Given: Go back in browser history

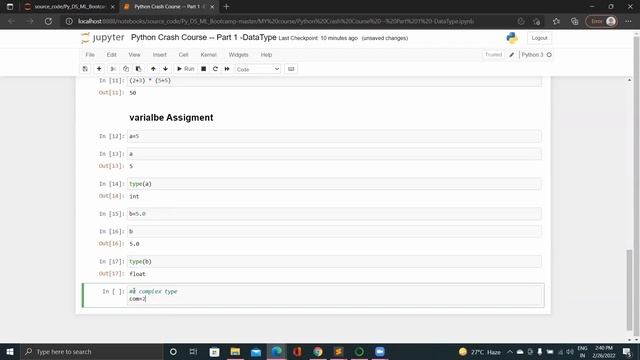Looking at the screenshot, I should point(11,21).
